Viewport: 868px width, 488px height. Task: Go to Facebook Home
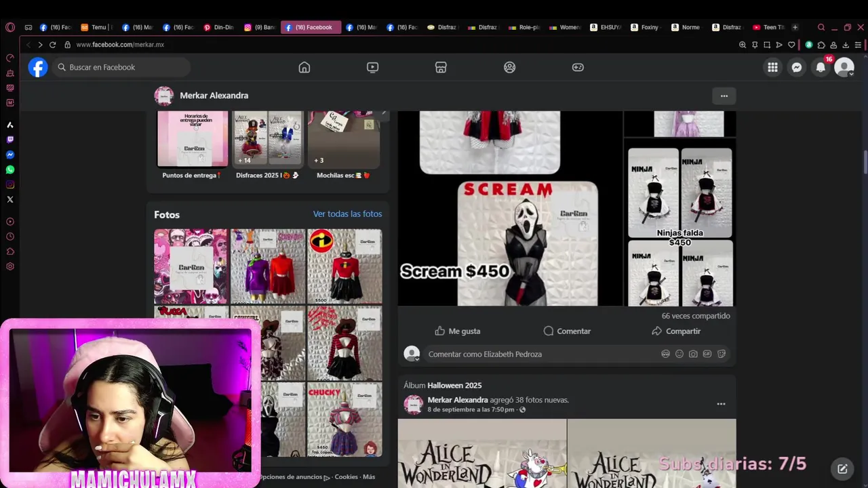[x=304, y=67]
